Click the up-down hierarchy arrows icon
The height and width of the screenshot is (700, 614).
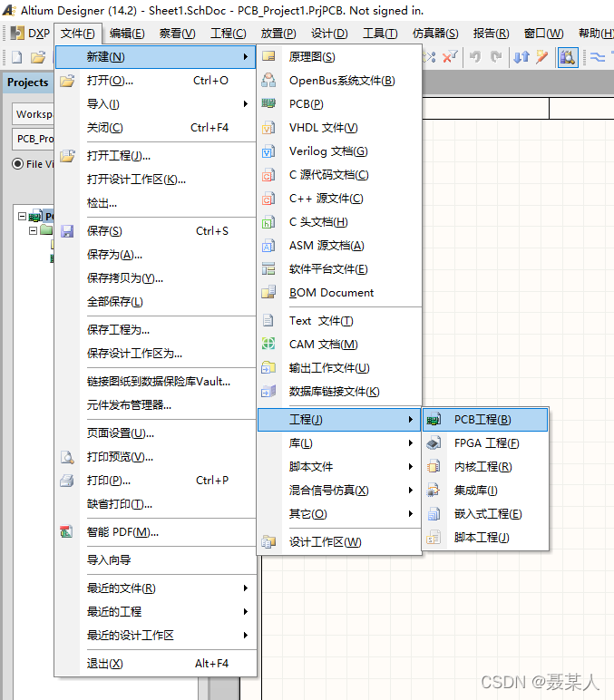(x=521, y=57)
